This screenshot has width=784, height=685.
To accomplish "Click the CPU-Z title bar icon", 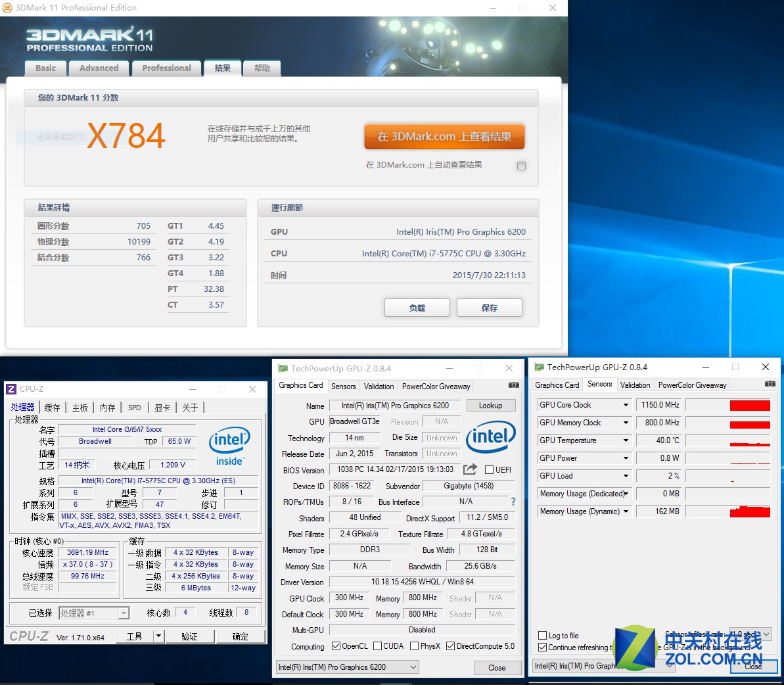I will 11,389.
